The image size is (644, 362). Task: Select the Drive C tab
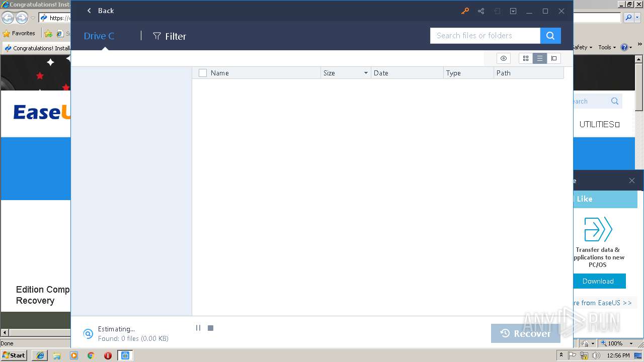pos(99,36)
